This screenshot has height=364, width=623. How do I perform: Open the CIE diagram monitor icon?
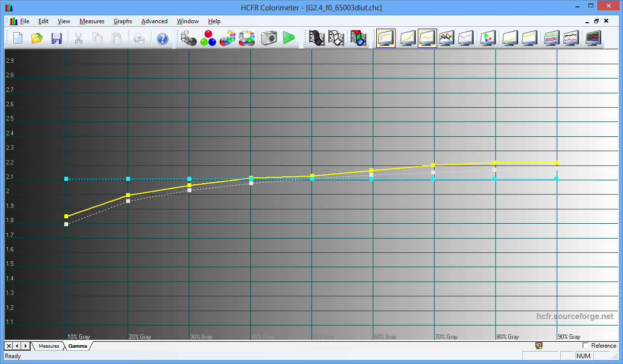click(488, 38)
